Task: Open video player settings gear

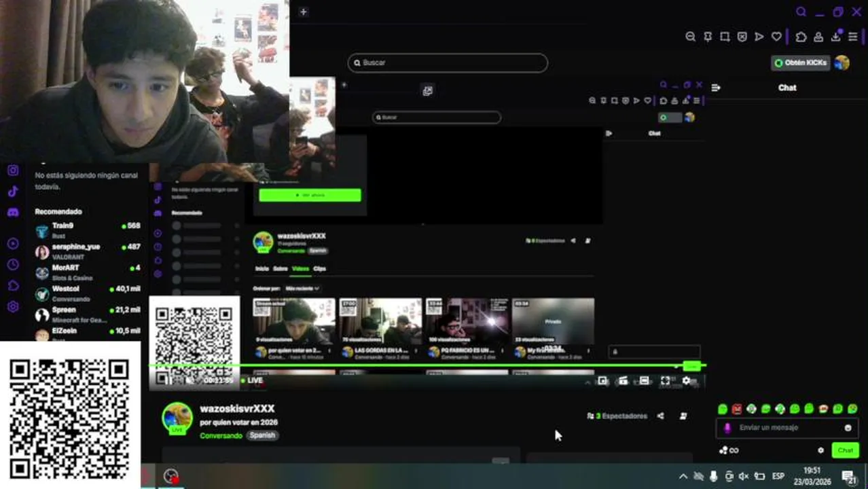Action: coord(686,381)
